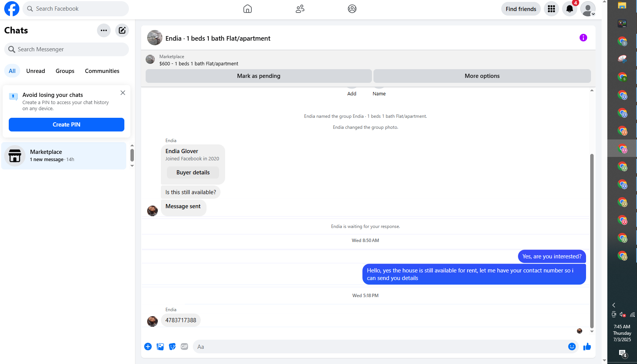Click Endia Glover name in buyer card
This screenshot has height=364, width=637.
tap(182, 151)
